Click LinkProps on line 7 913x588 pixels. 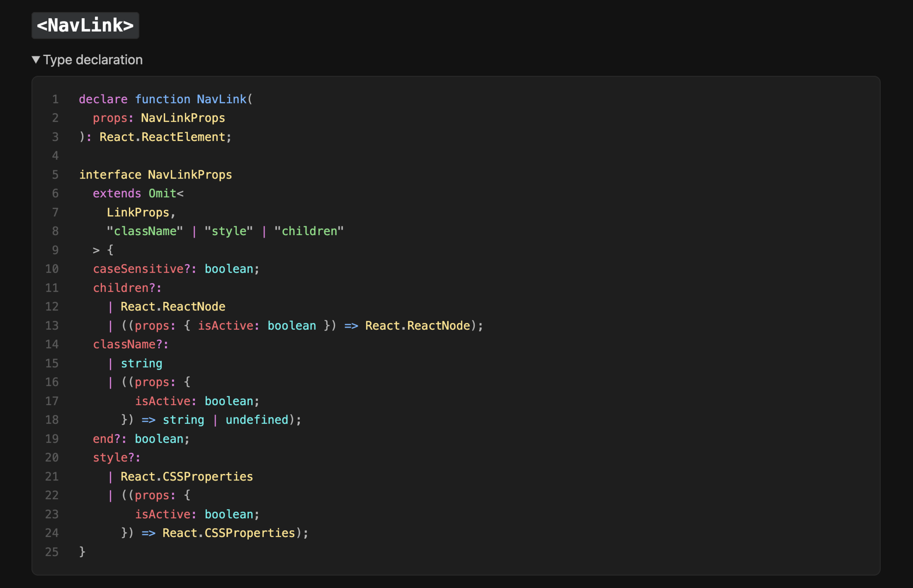(x=138, y=213)
